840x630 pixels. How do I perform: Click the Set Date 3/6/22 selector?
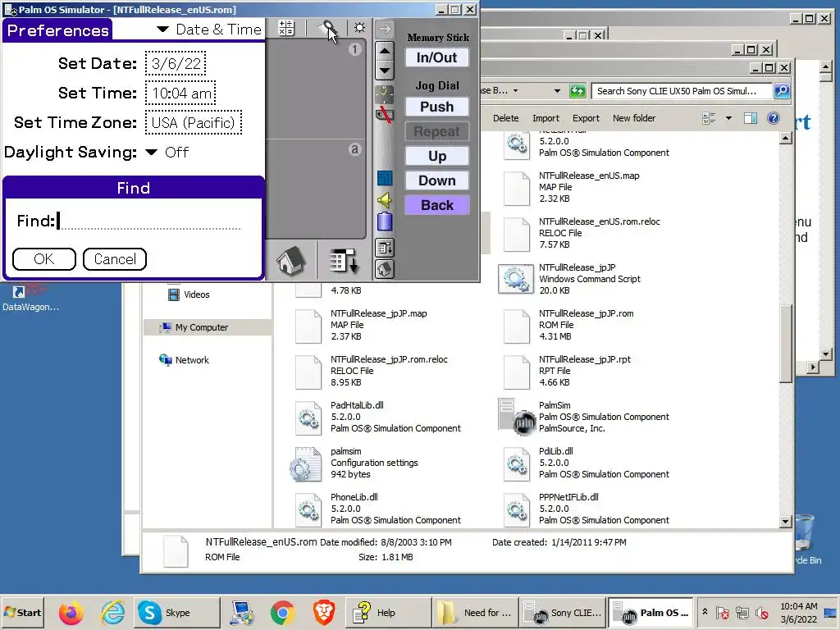(x=176, y=64)
